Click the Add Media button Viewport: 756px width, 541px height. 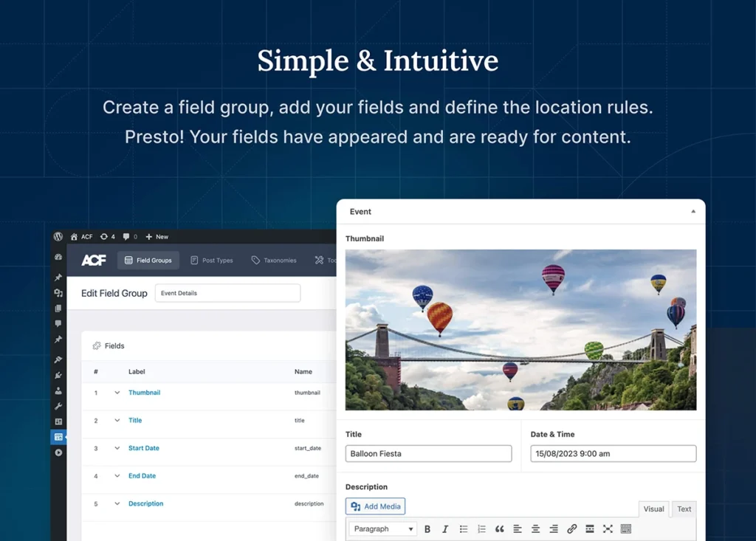point(375,506)
